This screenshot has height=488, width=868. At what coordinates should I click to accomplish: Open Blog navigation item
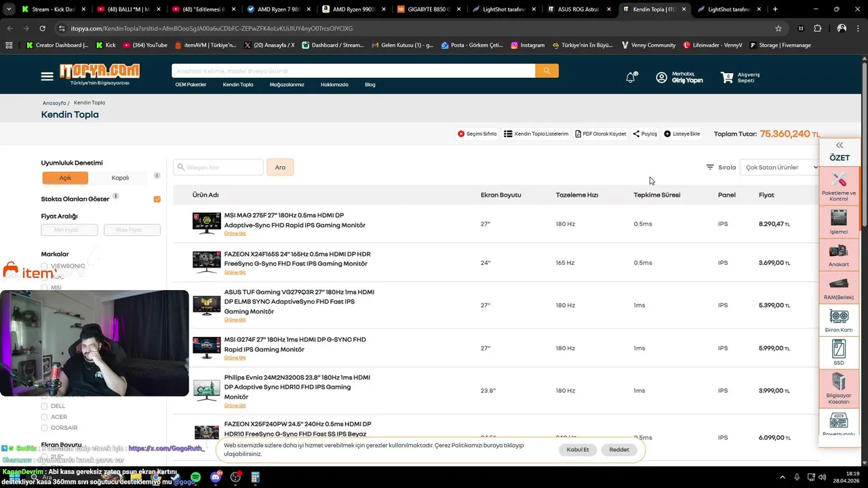pos(370,85)
